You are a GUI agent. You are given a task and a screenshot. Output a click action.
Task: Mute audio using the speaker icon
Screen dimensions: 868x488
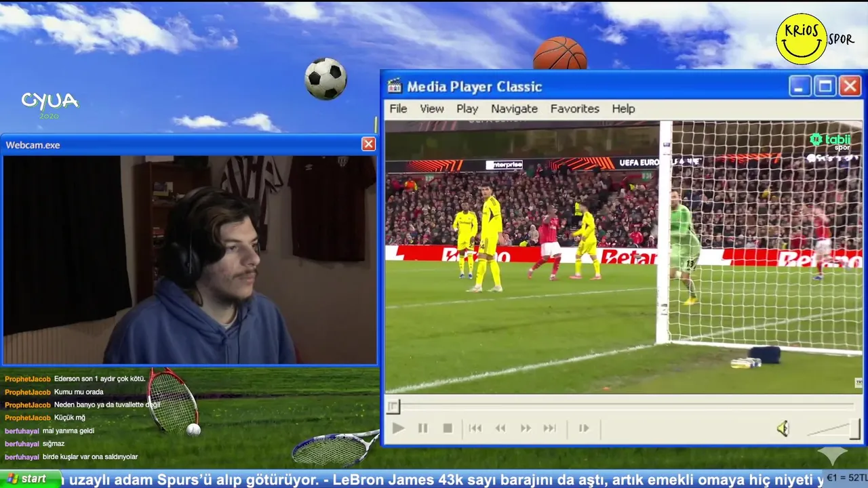pos(783,428)
